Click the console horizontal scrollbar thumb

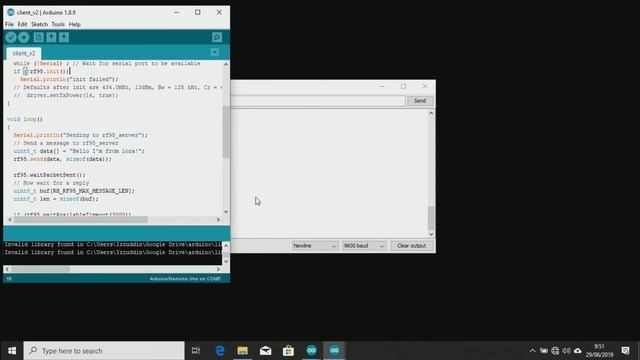(x=41, y=269)
